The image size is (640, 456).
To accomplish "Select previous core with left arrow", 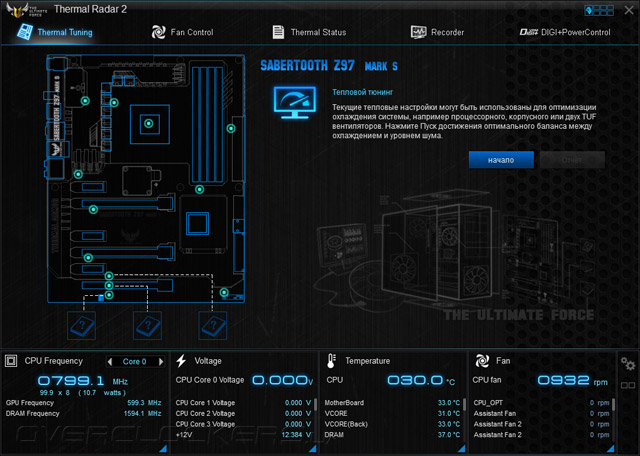I will click(x=110, y=361).
